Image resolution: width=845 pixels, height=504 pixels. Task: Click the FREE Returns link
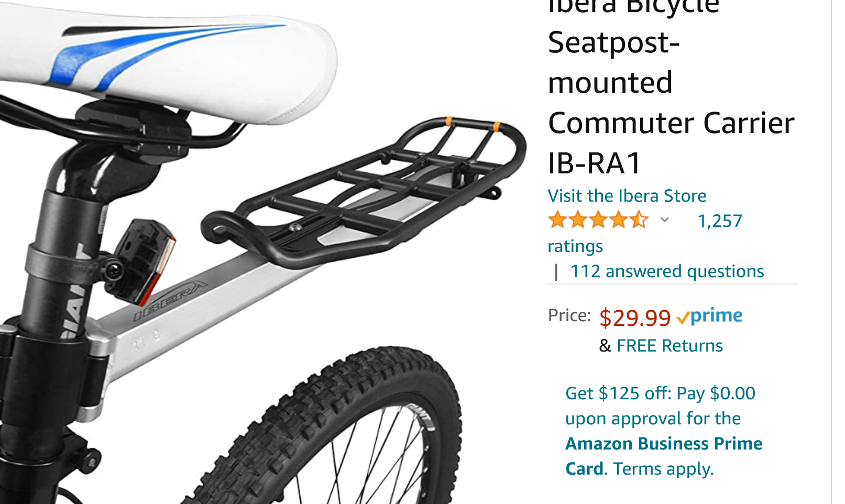(x=670, y=346)
